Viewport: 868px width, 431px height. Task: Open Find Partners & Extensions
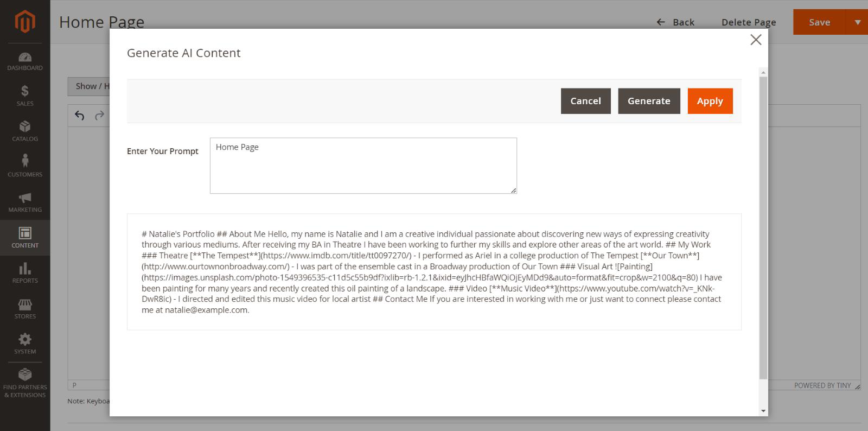coord(25,383)
